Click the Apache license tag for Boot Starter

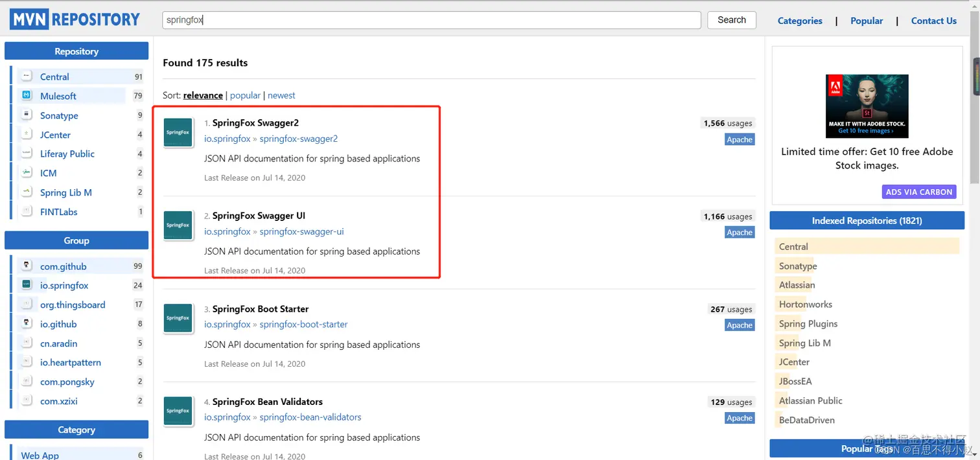[740, 325]
